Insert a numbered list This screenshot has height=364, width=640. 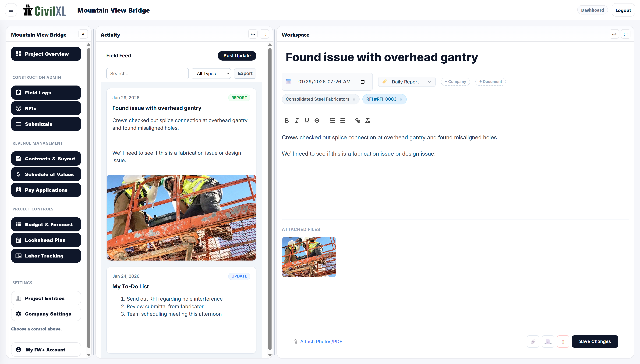pos(332,120)
